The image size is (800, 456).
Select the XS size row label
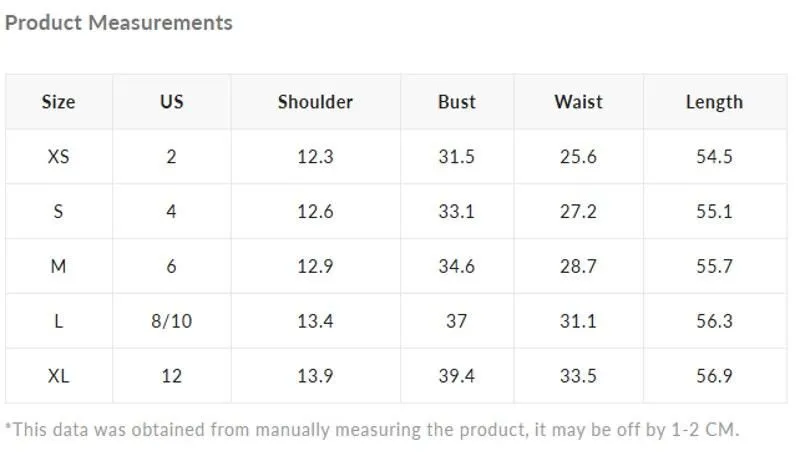click(x=59, y=157)
